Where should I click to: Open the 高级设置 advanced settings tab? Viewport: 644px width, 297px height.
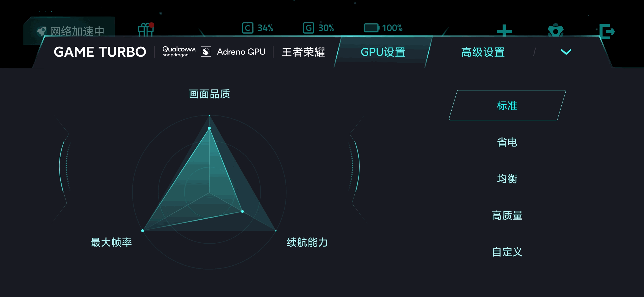point(483,52)
